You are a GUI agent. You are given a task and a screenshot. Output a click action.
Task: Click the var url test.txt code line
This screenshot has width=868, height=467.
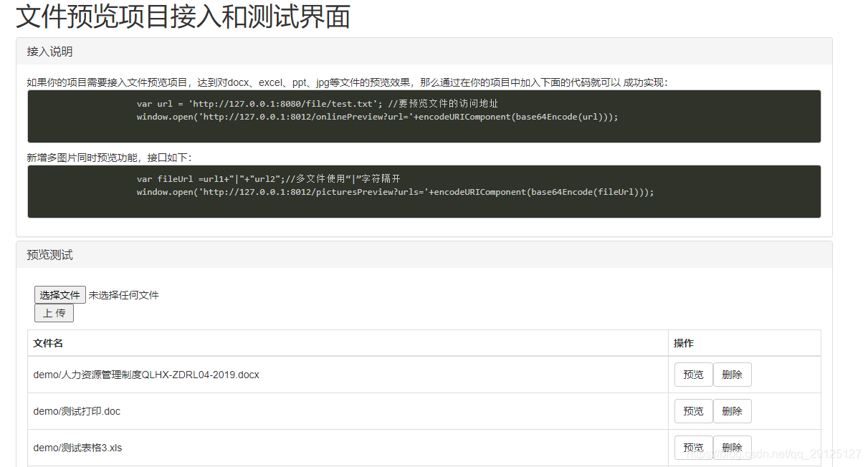(x=318, y=104)
